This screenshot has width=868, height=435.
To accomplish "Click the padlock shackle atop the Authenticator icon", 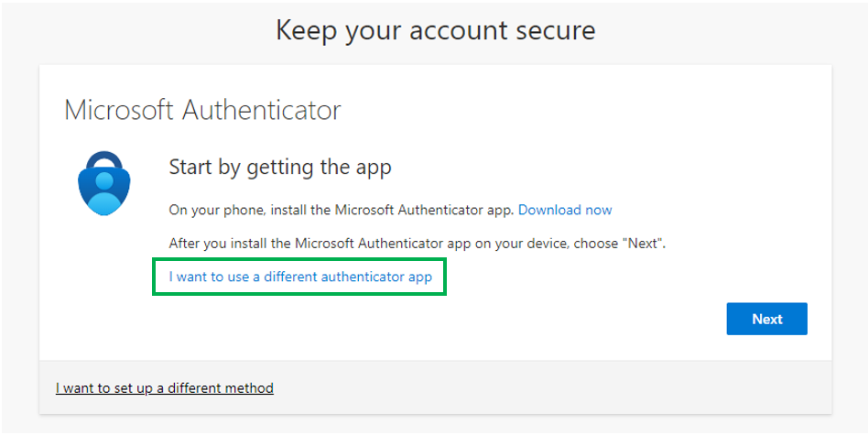I will tap(103, 159).
